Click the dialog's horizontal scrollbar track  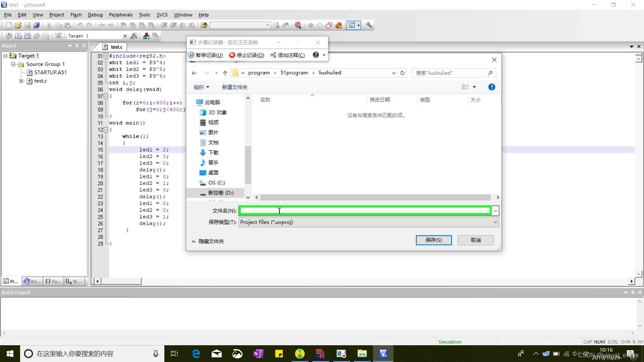pyautogui.click(x=375, y=197)
